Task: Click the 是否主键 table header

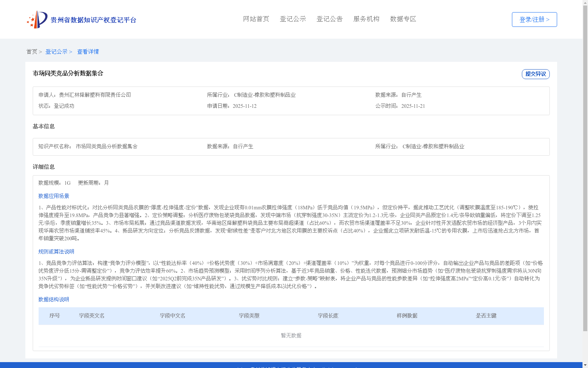Action: pos(486,316)
